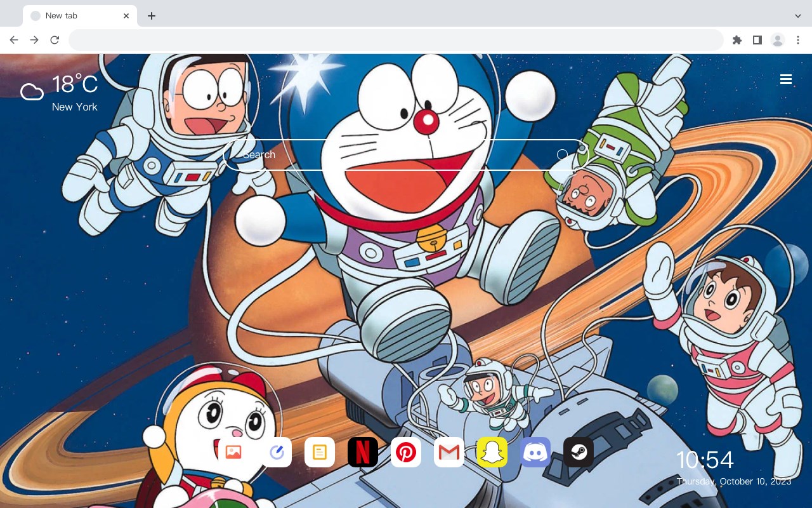Click the cloud weather icon

click(32, 92)
